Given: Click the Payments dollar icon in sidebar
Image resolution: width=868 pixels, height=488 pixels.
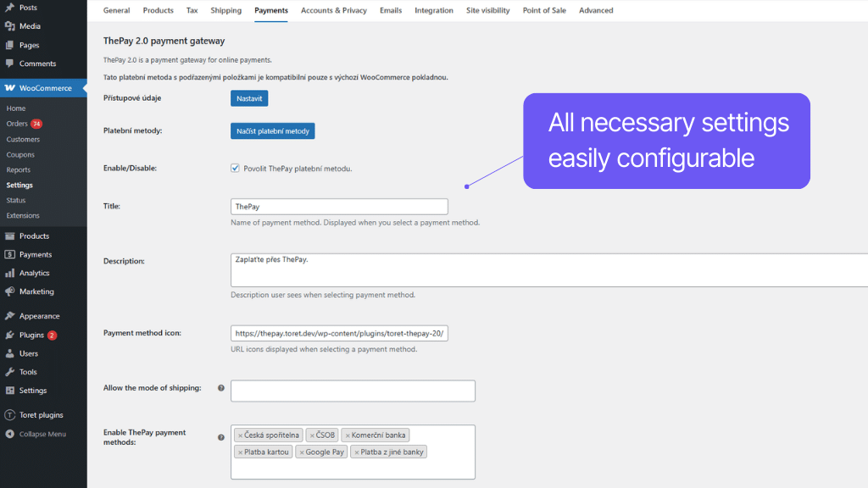Looking at the screenshot, I should point(10,254).
